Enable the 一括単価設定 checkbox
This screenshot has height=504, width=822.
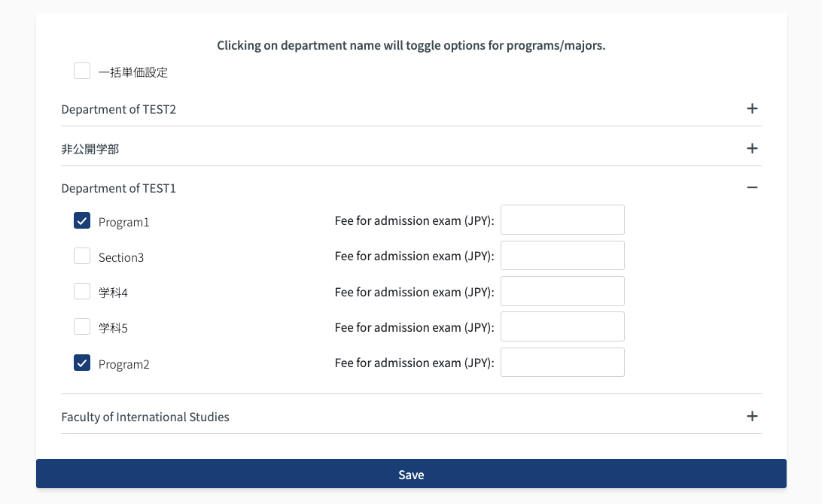pyautogui.click(x=82, y=71)
